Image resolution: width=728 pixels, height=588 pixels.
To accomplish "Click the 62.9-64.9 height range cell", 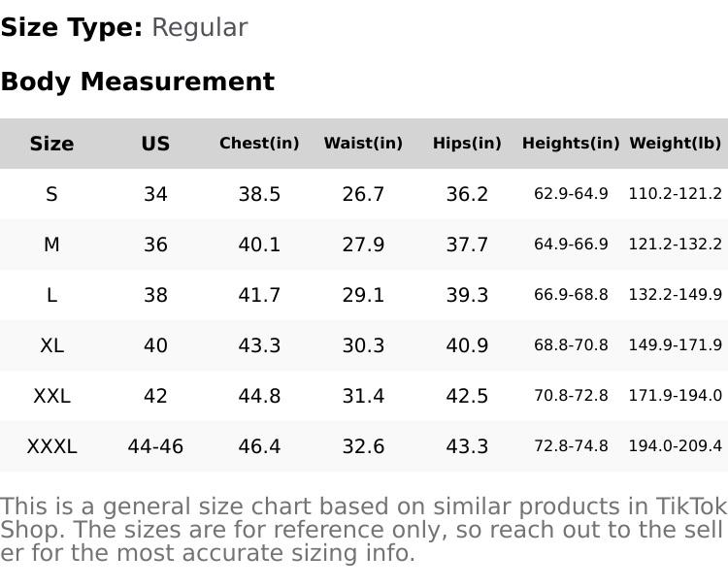I will (x=571, y=194).
